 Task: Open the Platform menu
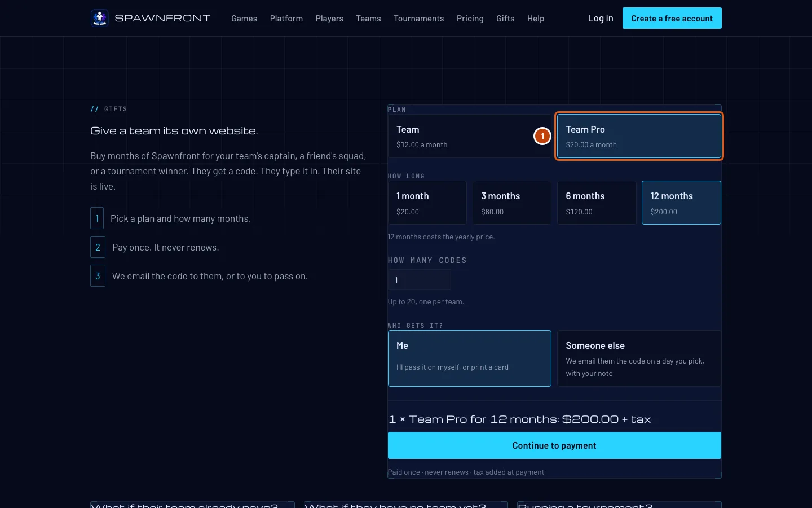[x=286, y=19]
